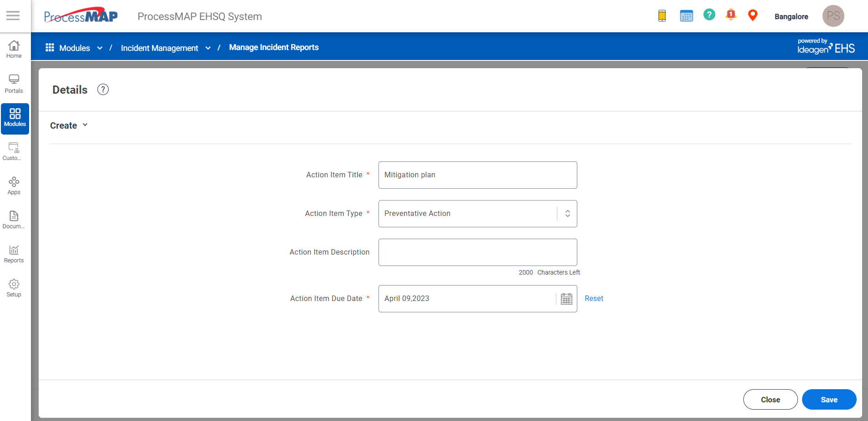Collapse the Create section
Screen dimensions: 868x421
tap(85, 125)
